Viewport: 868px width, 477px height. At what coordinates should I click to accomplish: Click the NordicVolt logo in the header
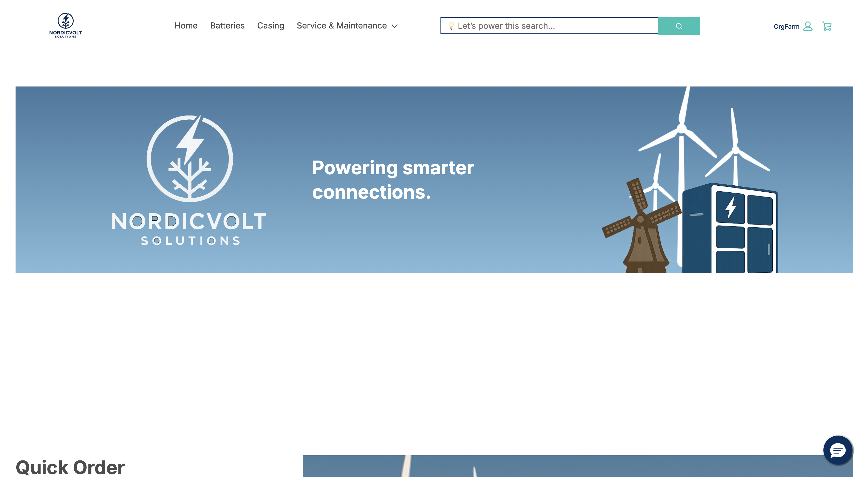65,25
